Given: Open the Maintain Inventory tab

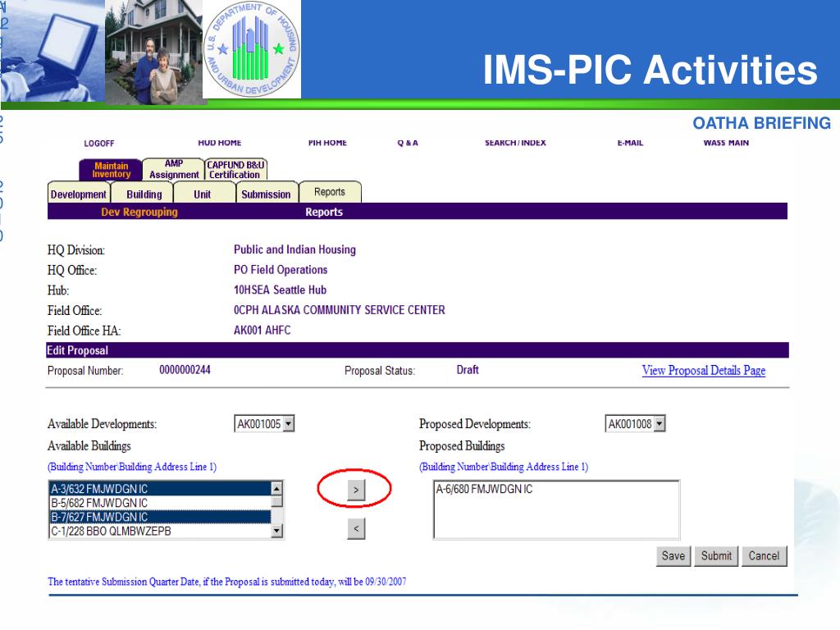Looking at the screenshot, I should point(111,170).
